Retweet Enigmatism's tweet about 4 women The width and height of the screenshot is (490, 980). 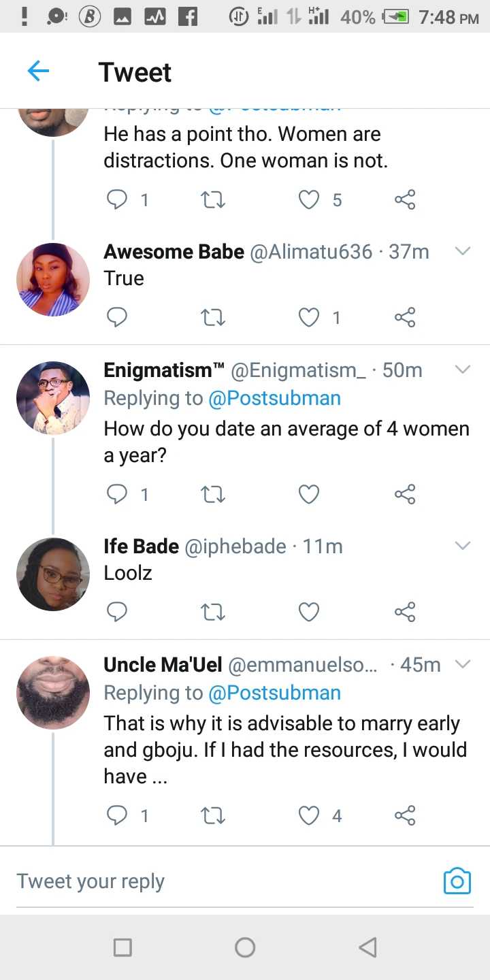click(x=213, y=494)
